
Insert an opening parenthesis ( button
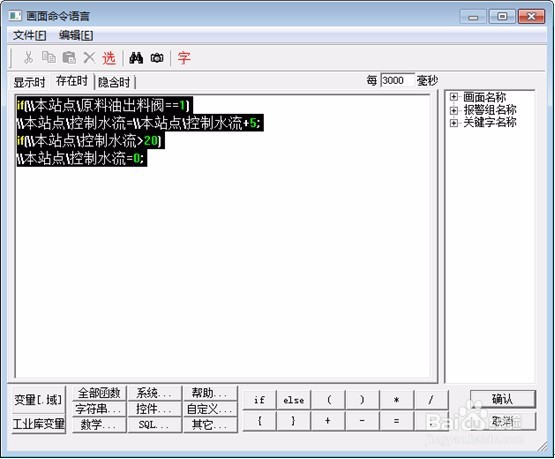(328, 400)
